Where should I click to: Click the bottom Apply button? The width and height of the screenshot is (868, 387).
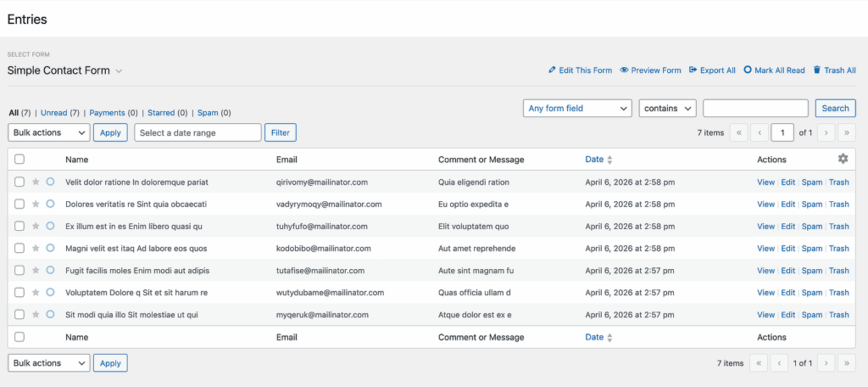(110, 363)
